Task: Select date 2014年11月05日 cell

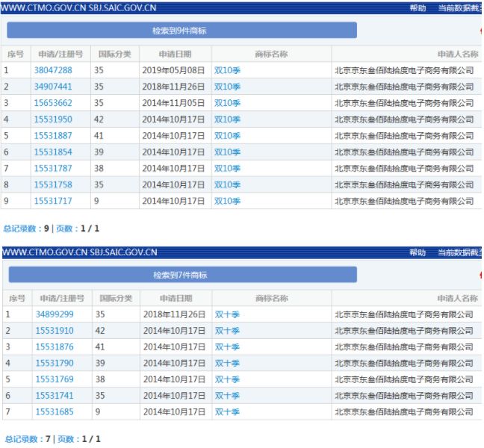Action: click(173, 103)
